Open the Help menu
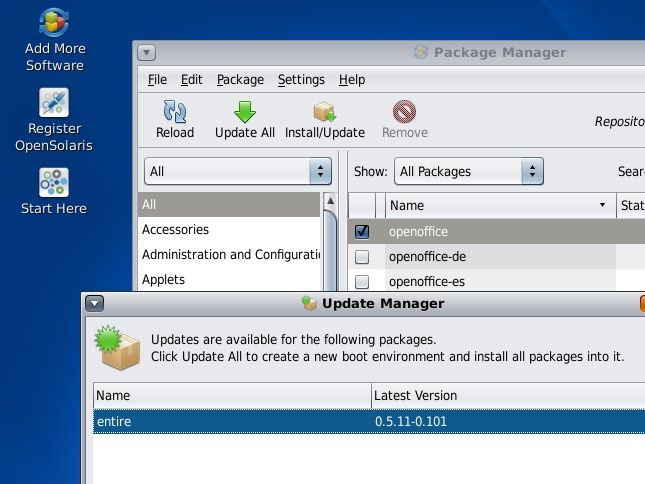Screen dimensions: 645x484 click(x=352, y=80)
